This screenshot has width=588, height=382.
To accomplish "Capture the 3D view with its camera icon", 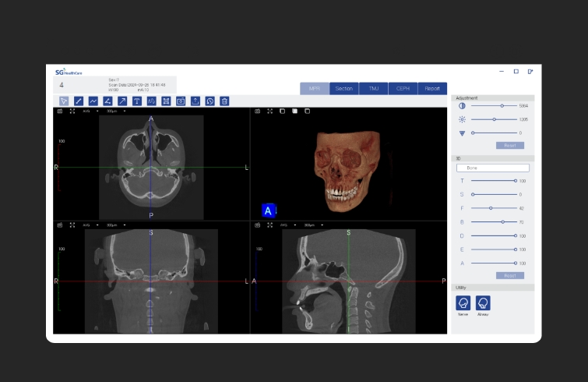I will [257, 111].
